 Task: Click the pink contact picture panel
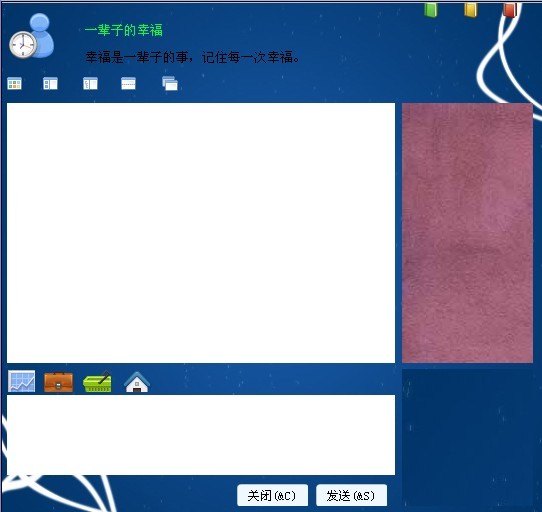click(x=467, y=233)
